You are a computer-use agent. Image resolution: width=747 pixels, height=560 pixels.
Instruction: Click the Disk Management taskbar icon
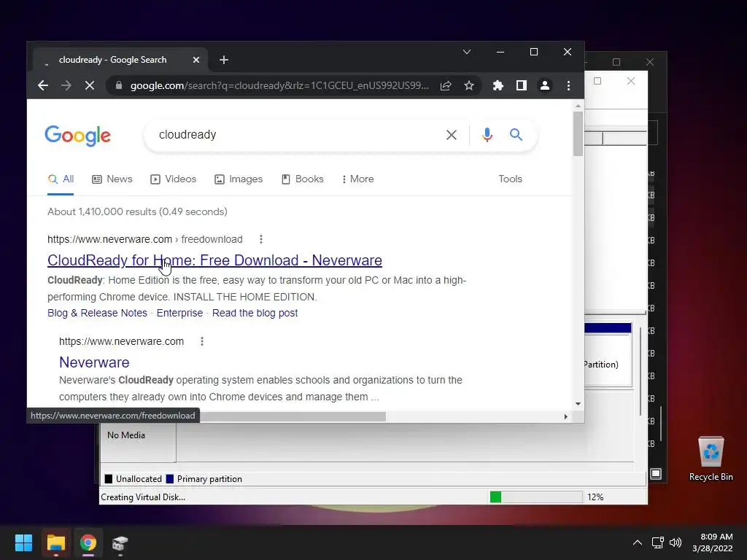(x=120, y=542)
